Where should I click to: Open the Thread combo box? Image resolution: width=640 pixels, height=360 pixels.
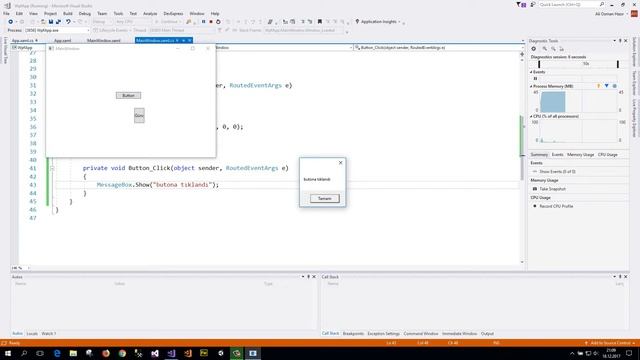tap(182, 30)
